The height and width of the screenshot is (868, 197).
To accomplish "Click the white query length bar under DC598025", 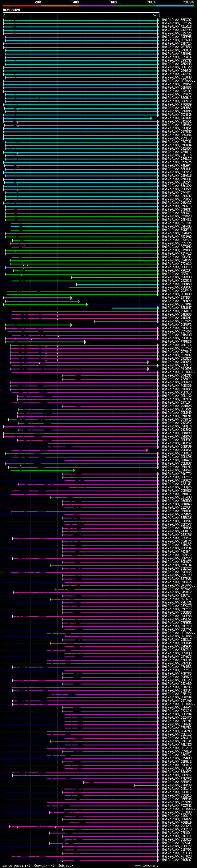I will click(81, 12).
